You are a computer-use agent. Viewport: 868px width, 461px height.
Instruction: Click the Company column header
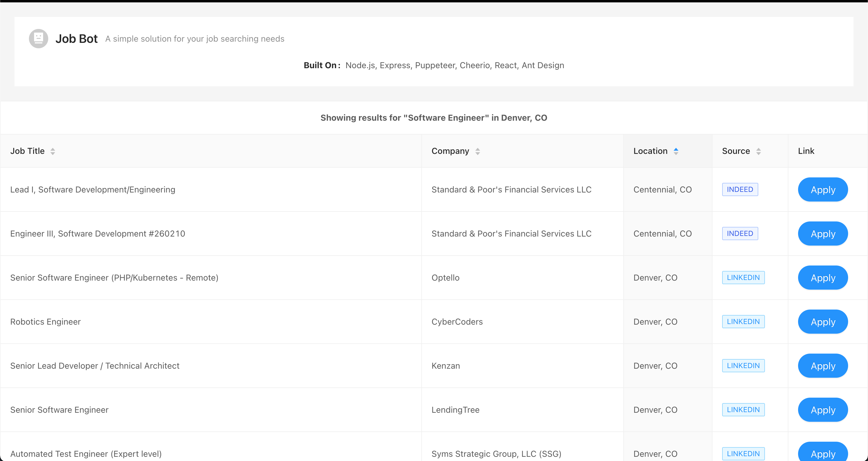[x=450, y=151]
